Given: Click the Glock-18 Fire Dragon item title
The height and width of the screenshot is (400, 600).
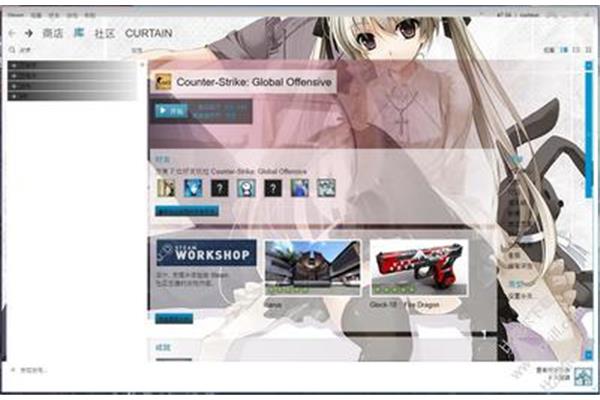Looking at the screenshot, I should (404, 305).
